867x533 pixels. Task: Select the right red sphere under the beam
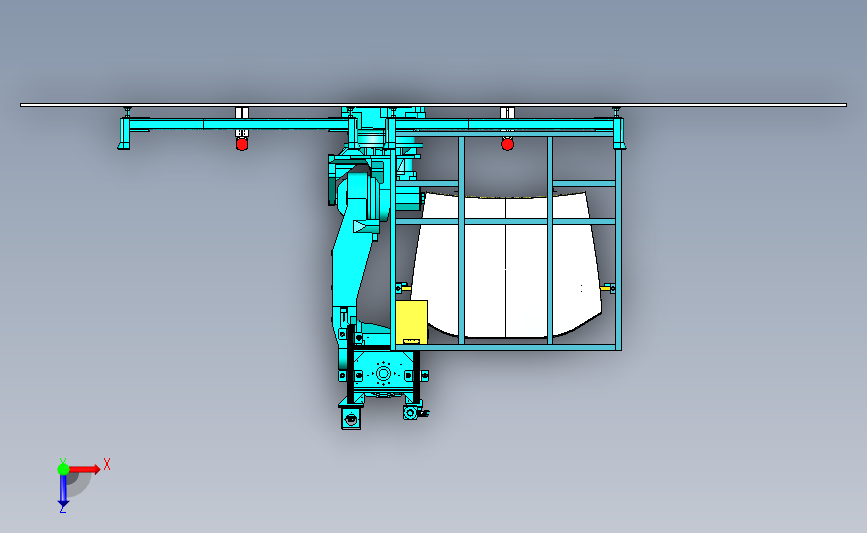click(507, 144)
